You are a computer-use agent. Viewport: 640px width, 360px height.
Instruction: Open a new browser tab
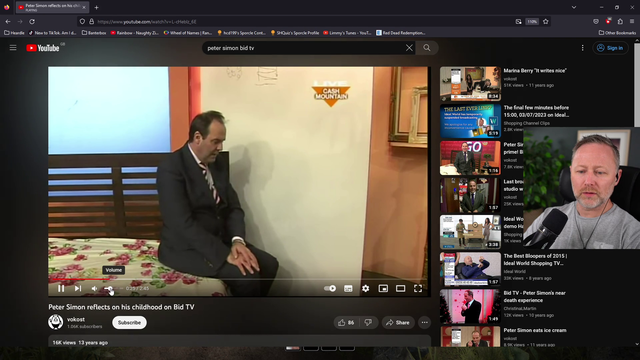coord(96,7)
